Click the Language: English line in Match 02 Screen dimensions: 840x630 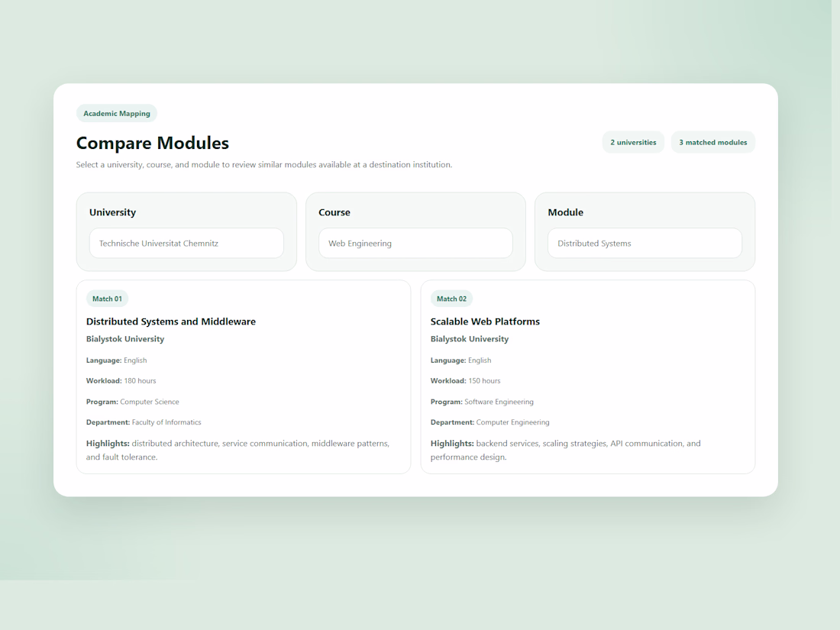click(x=460, y=360)
